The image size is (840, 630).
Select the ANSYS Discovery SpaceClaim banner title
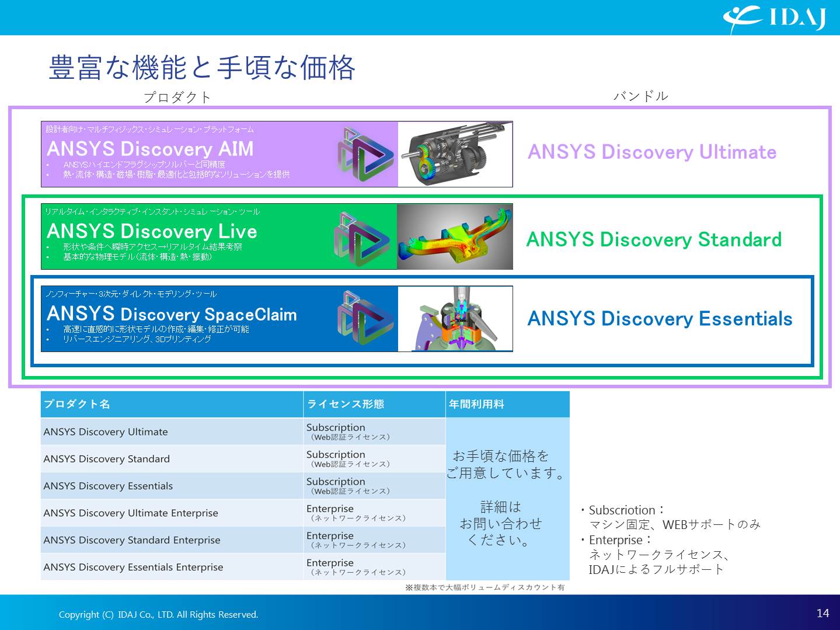[172, 314]
